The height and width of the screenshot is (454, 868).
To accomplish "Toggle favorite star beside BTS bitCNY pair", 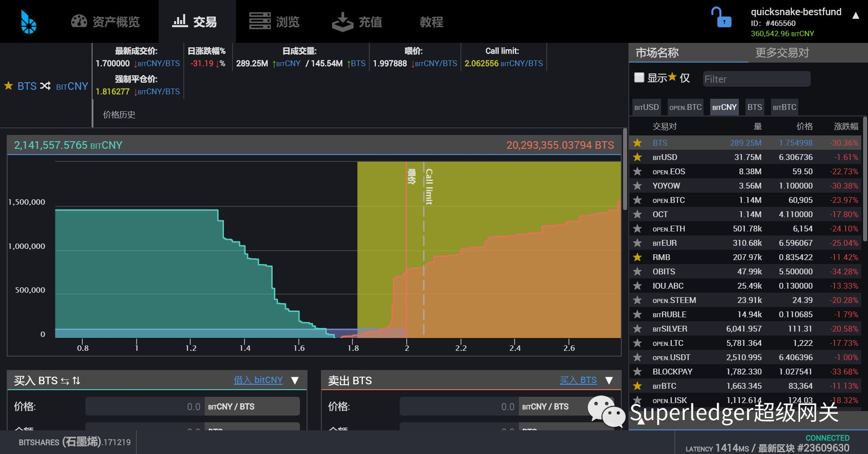I will [8, 85].
